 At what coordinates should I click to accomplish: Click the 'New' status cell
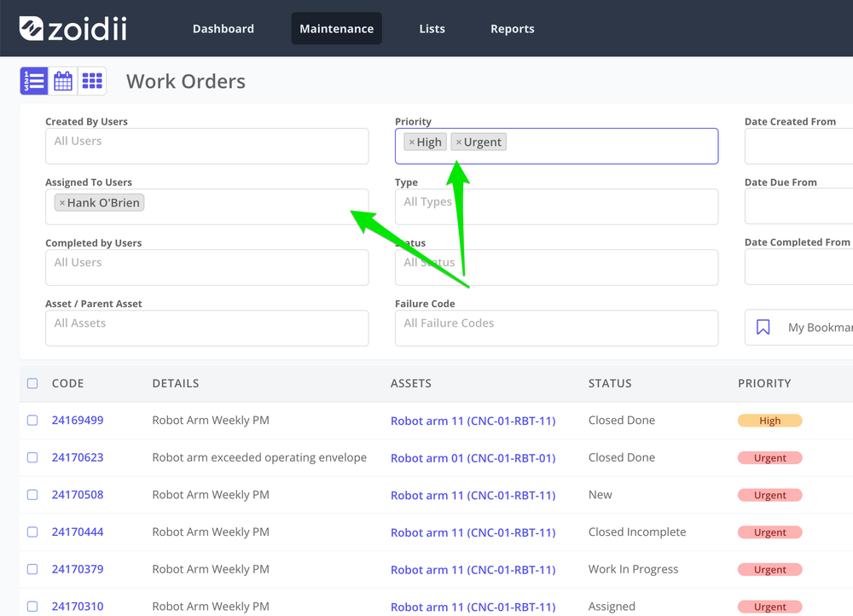(x=600, y=495)
